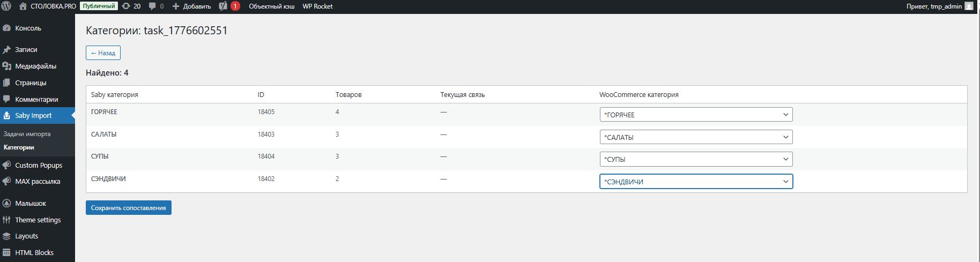The image size is (980, 262).
Task: Click the Добавить new content link
Action: (x=191, y=6)
